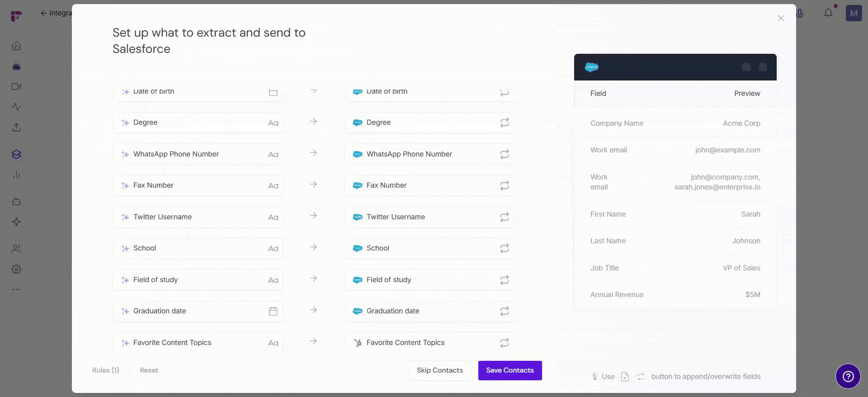868x397 pixels.
Task: Toggle overwrite mode for Degree field
Action: pyautogui.click(x=505, y=123)
